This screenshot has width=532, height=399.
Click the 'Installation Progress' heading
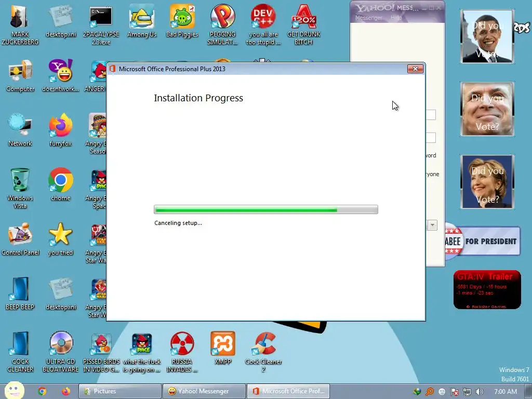[198, 98]
